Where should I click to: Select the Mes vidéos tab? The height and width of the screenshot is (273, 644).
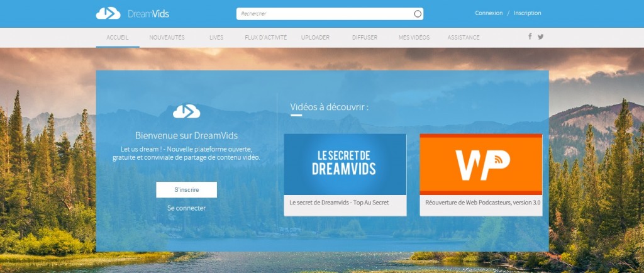pos(414,37)
